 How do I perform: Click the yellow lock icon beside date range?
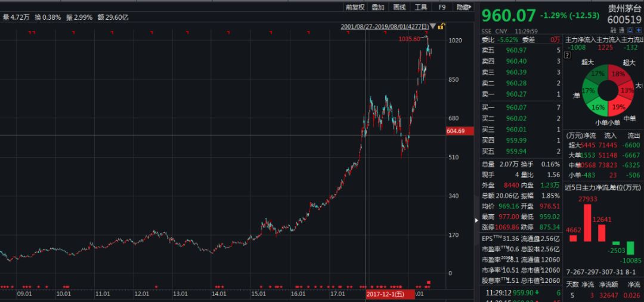click(x=441, y=27)
